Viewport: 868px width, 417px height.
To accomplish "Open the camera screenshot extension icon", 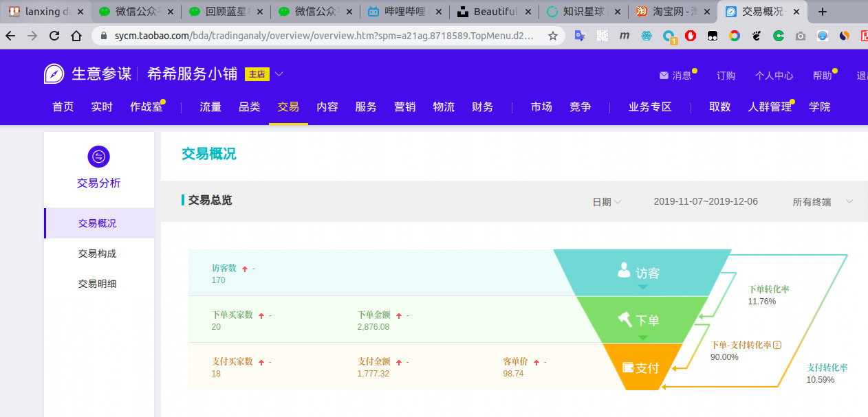I will point(801,36).
